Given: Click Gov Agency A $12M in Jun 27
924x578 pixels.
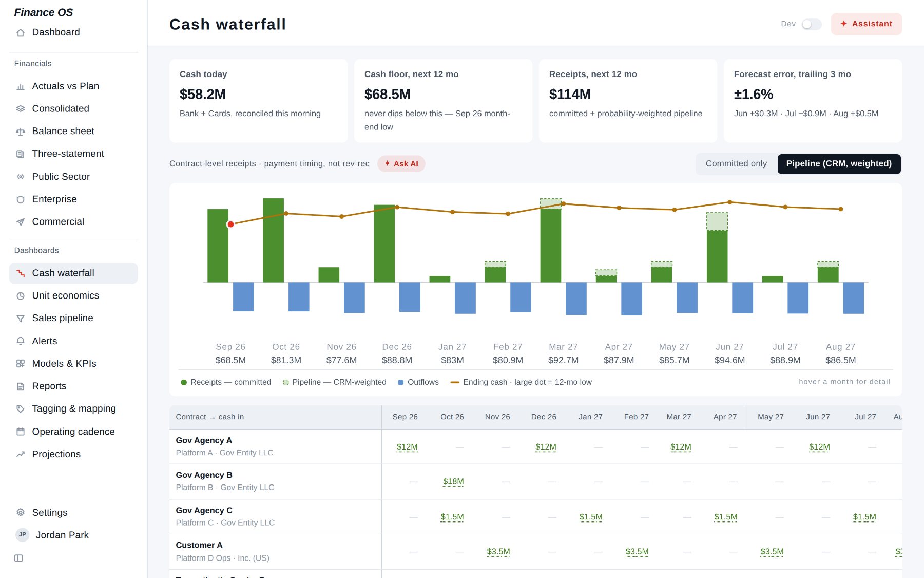Looking at the screenshot, I should 819,447.
